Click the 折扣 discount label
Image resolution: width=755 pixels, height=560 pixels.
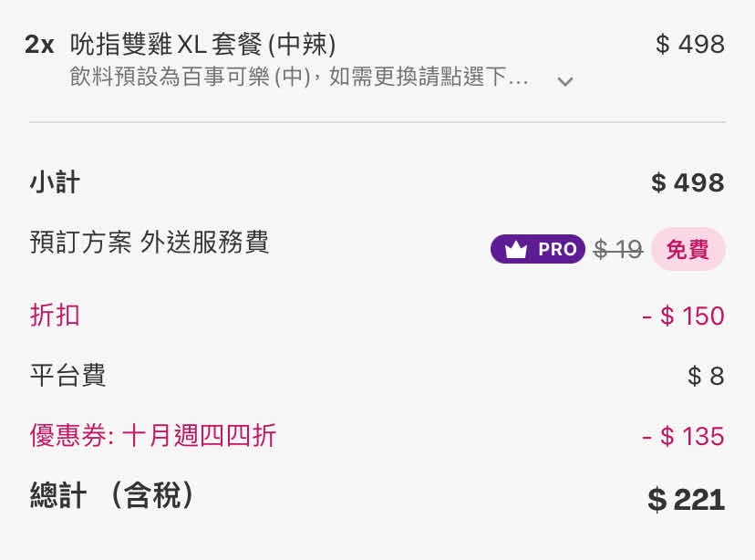(55, 316)
